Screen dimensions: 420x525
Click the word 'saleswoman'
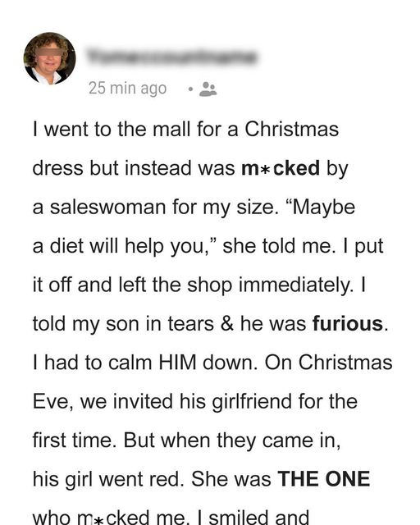pyautogui.click(x=108, y=208)
